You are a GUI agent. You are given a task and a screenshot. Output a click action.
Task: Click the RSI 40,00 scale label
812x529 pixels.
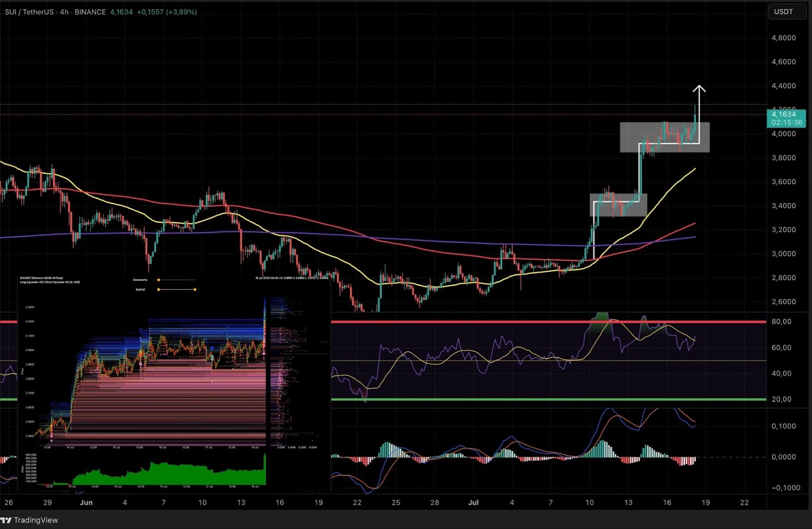tap(782, 373)
